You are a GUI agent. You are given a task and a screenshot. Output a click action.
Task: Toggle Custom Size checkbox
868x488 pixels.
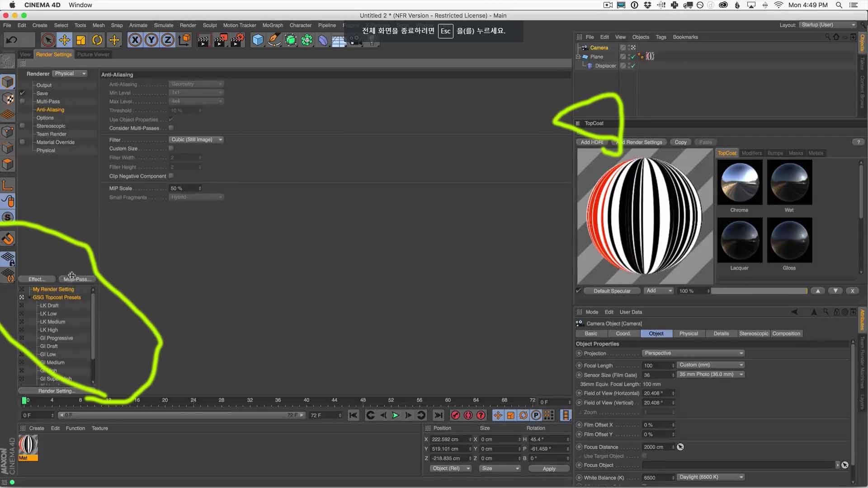pyautogui.click(x=171, y=148)
